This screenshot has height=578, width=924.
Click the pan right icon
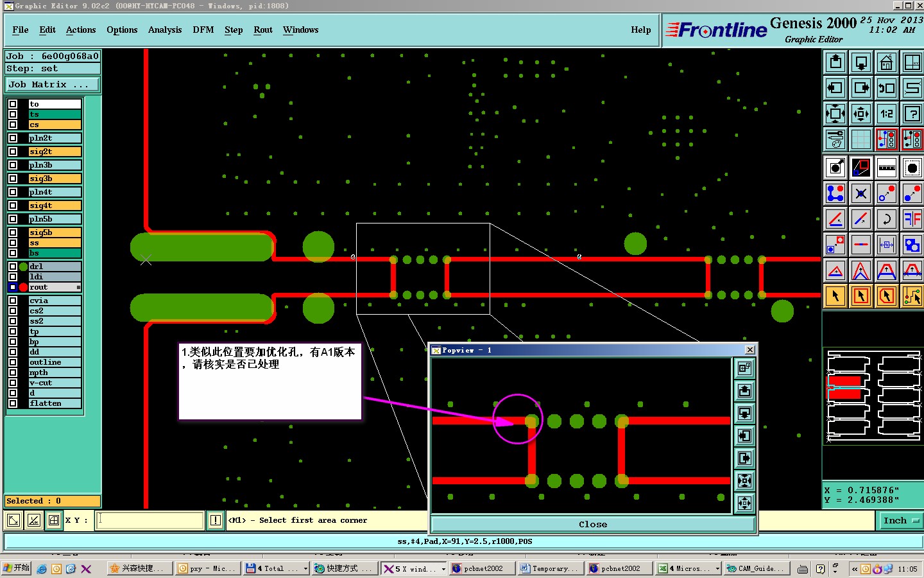click(x=861, y=88)
